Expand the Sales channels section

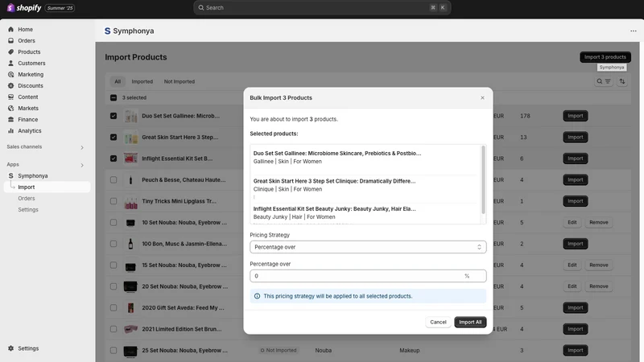point(82,147)
